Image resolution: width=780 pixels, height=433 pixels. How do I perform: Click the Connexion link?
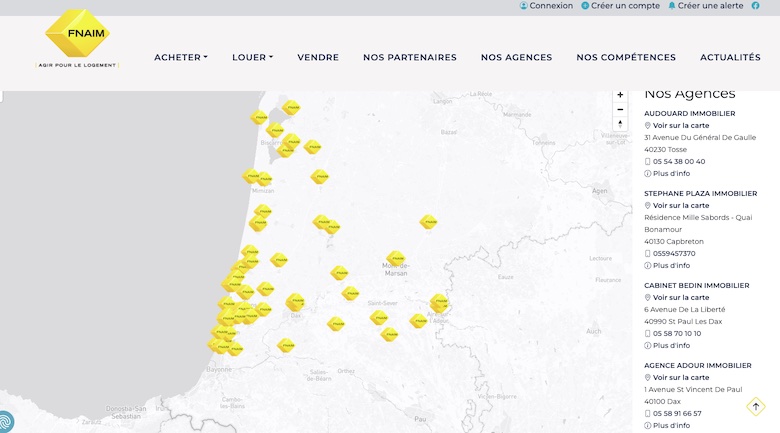(546, 6)
